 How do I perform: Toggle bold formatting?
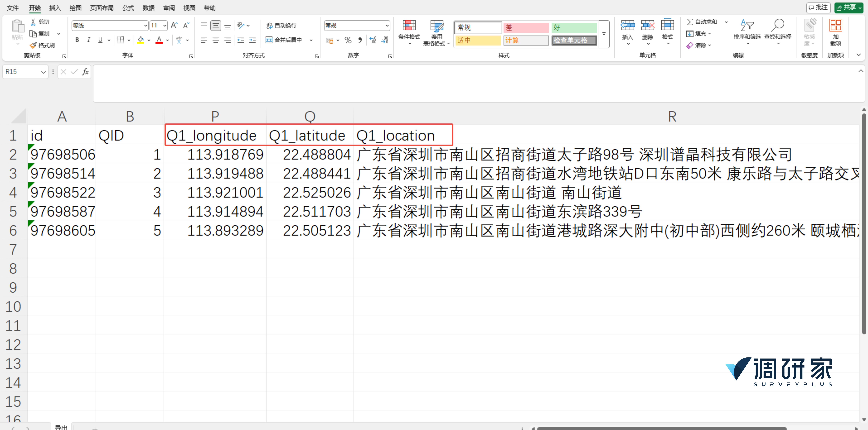click(x=77, y=40)
